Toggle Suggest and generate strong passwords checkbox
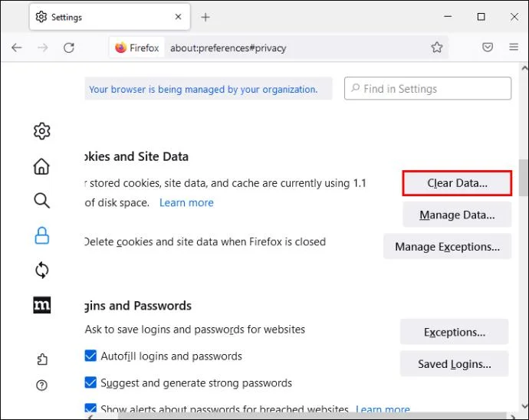Viewport: 529px width, 420px height. tap(90, 382)
